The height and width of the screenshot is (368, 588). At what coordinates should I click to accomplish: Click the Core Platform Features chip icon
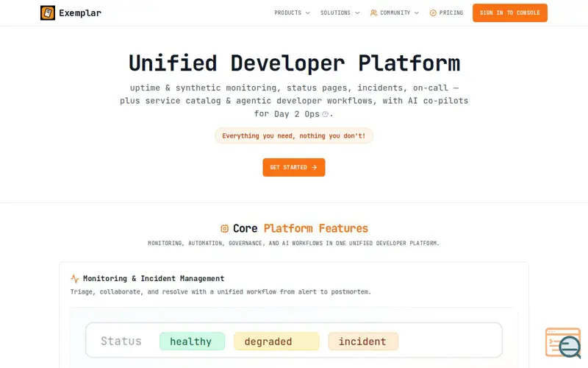pyautogui.click(x=224, y=228)
